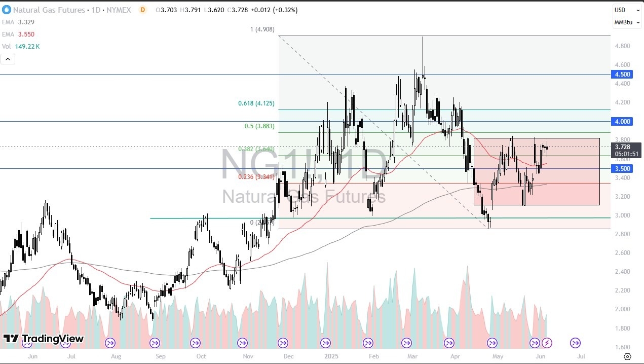Click the 3.000 label on price axis
The width and height of the screenshot is (644, 364).
[x=622, y=215]
